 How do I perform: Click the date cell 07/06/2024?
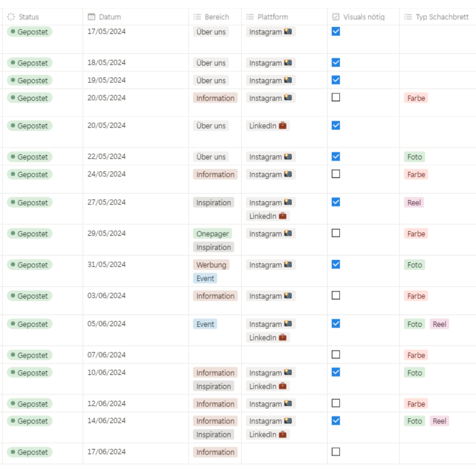click(106, 355)
